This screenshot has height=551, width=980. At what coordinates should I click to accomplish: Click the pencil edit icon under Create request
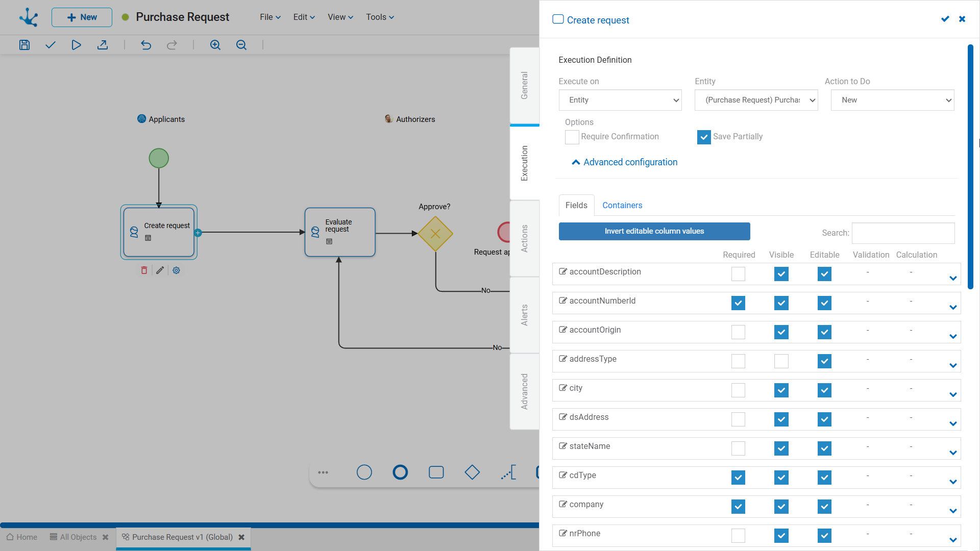pos(160,270)
